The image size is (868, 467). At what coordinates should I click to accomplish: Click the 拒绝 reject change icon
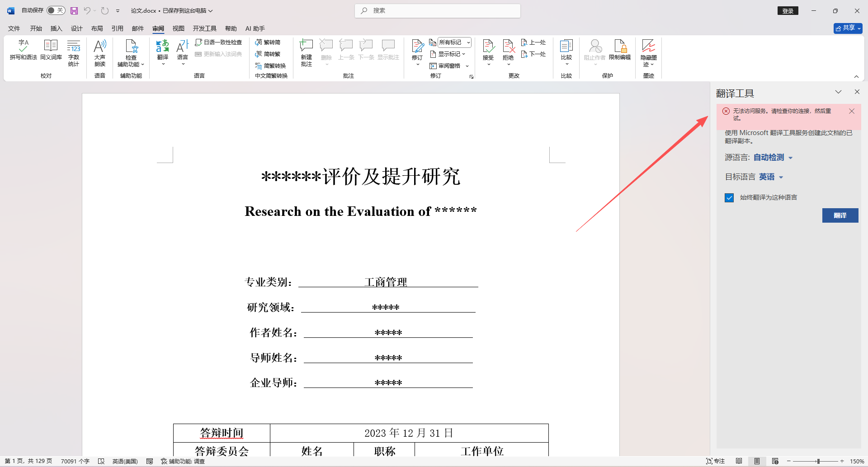[508, 46]
